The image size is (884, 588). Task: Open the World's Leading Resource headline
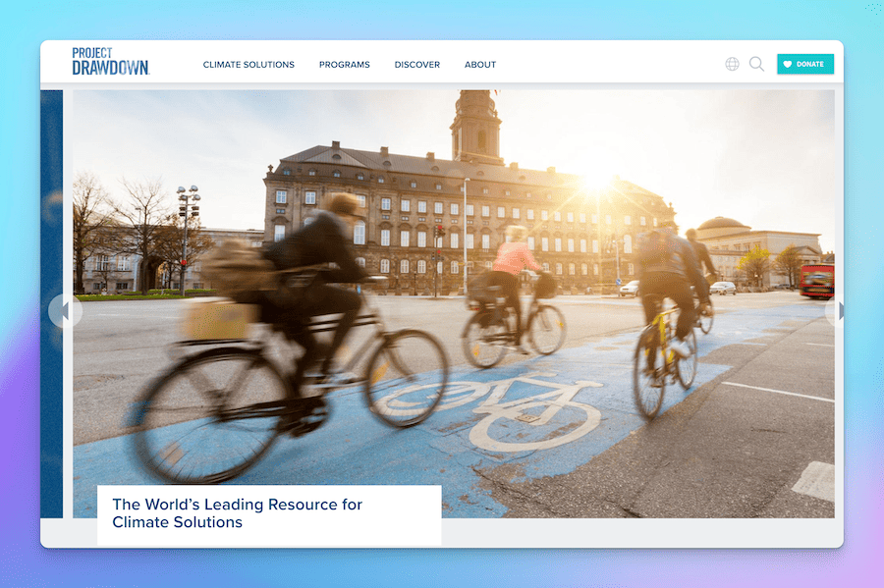[x=238, y=513]
